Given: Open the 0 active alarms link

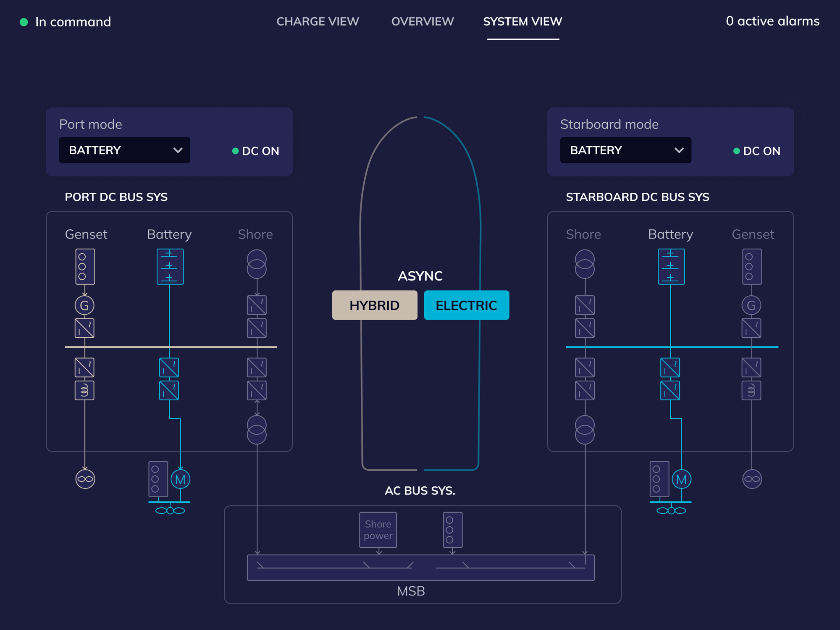Looking at the screenshot, I should click(x=772, y=21).
